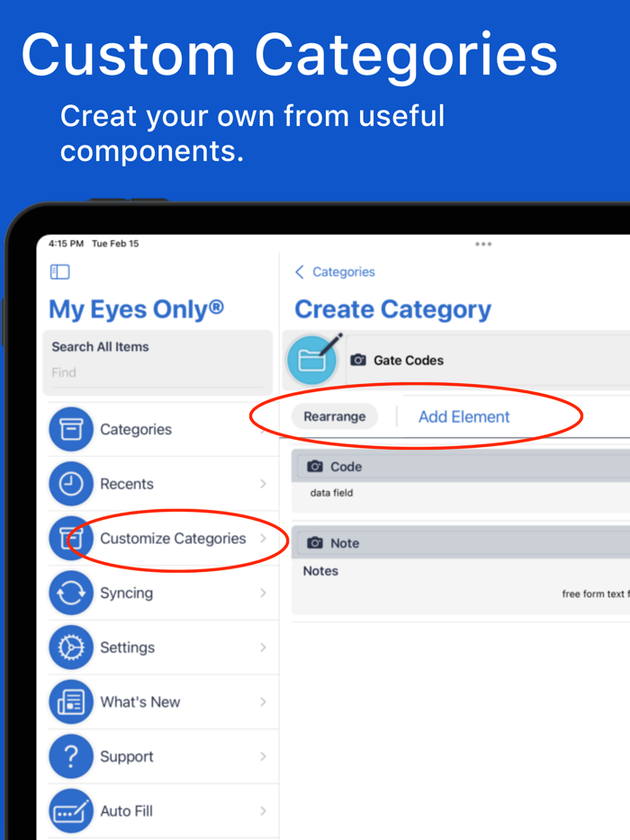Image resolution: width=630 pixels, height=840 pixels.
Task: Select the Syncing sidebar item
Action: (x=163, y=593)
